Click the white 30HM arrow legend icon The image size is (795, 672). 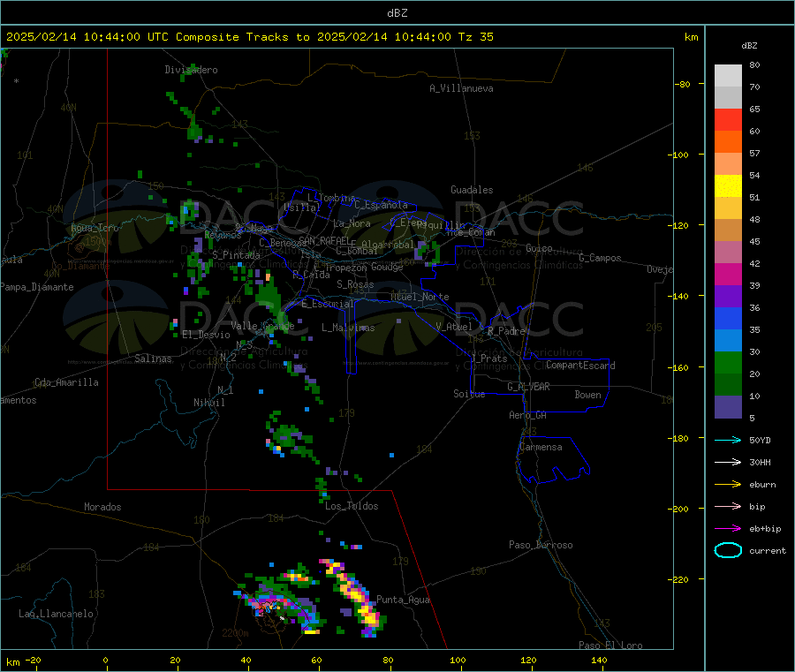[x=728, y=462]
